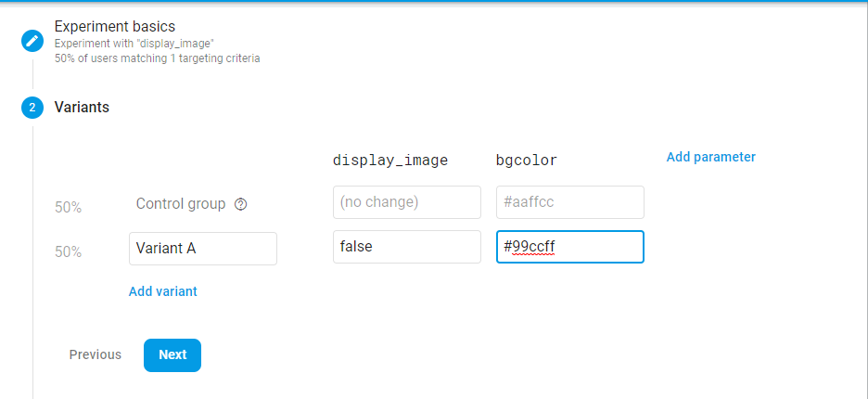Screen dimensions: 868x399
Task: Click the step 2 circle icon
Action: click(32, 108)
